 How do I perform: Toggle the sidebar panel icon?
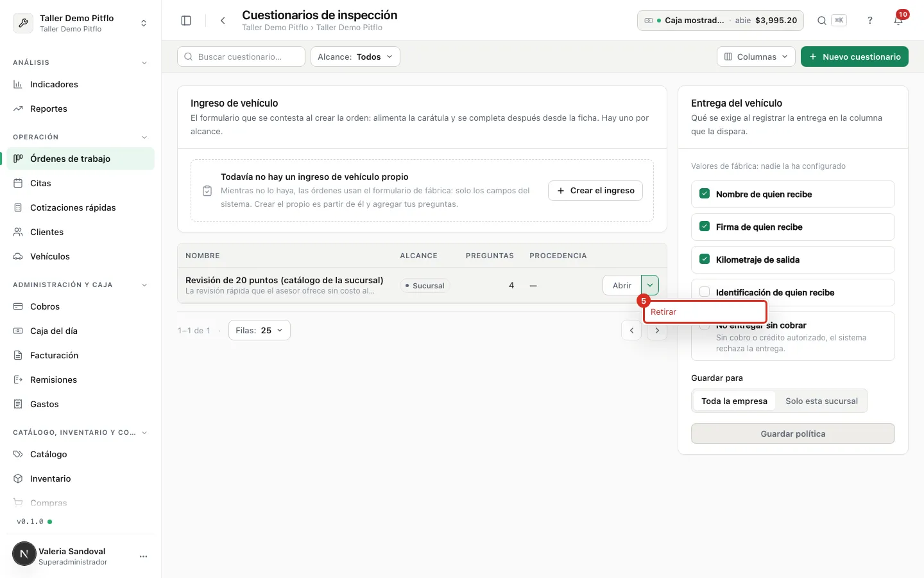pyautogui.click(x=186, y=21)
